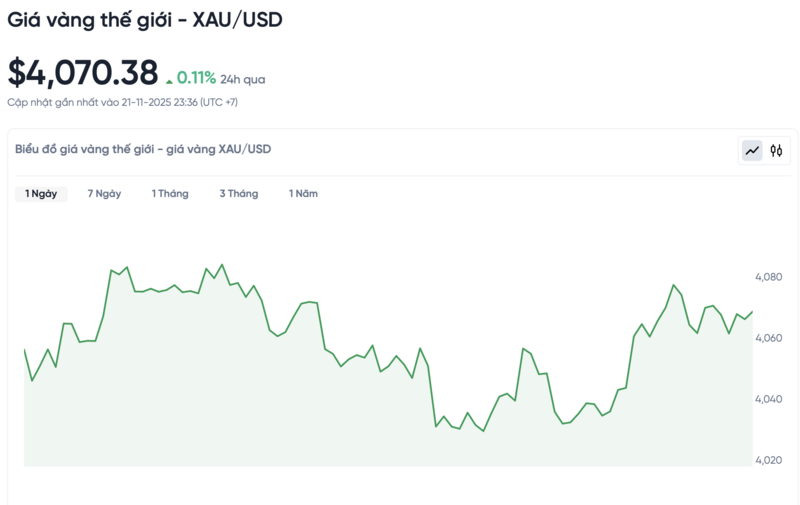Image resolution: width=800 pixels, height=505 pixels.
Task: View the 1 Năm price history
Action: tap(303, 194)
